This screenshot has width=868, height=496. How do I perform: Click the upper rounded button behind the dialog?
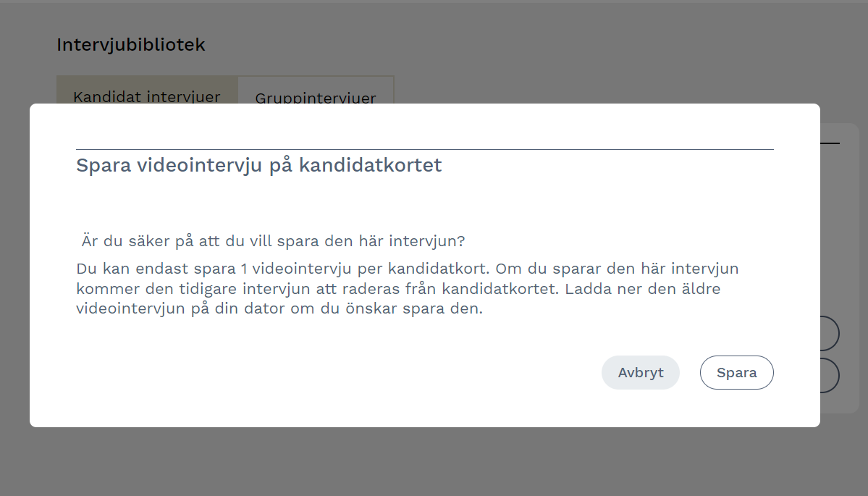coord(830,334)
